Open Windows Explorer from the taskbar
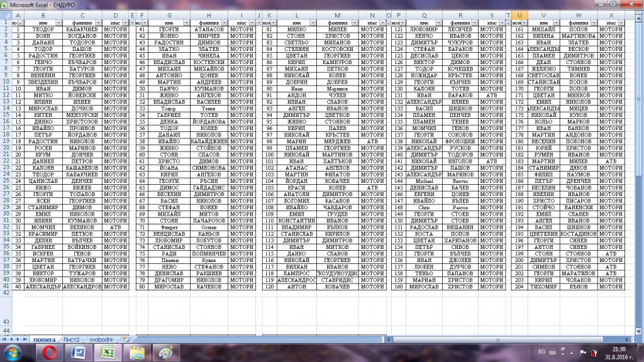The height and width of the screenshot is (362, 644). tap(137, 352)
